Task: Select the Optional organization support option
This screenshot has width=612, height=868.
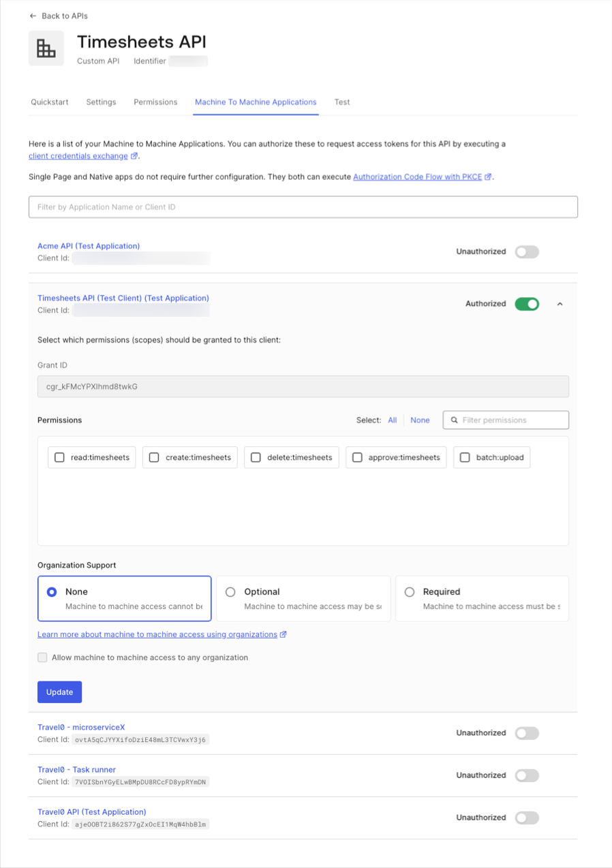Action: pos(230,591)
